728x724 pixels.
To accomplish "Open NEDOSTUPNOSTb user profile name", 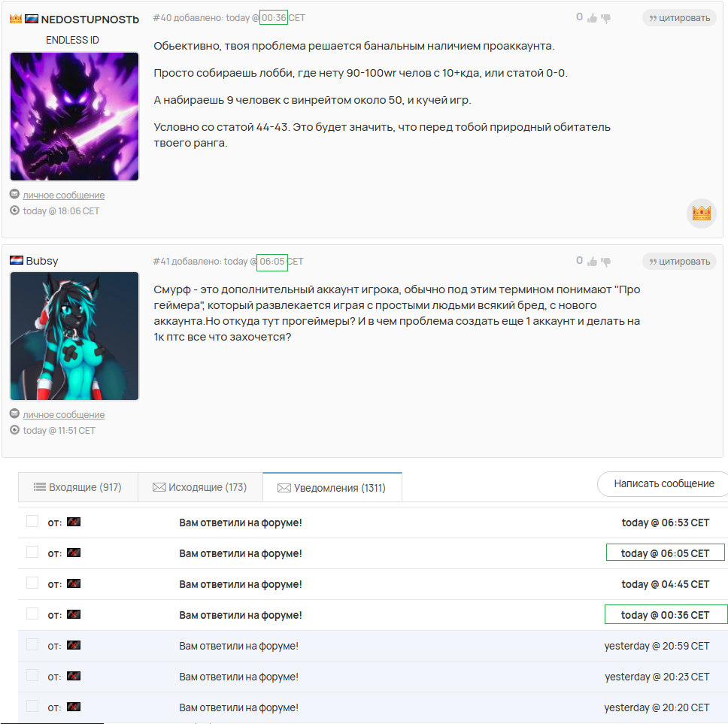I will 90,20.
